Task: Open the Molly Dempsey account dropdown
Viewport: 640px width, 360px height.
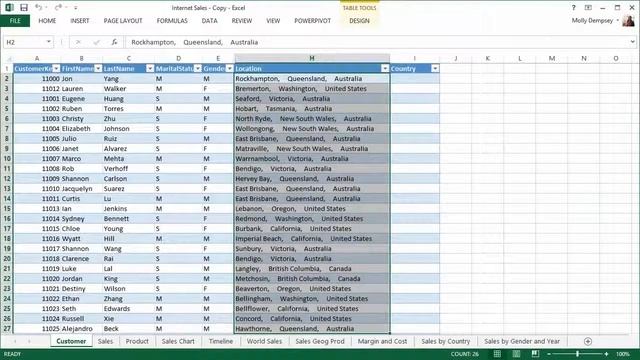Action: (618, 20)
